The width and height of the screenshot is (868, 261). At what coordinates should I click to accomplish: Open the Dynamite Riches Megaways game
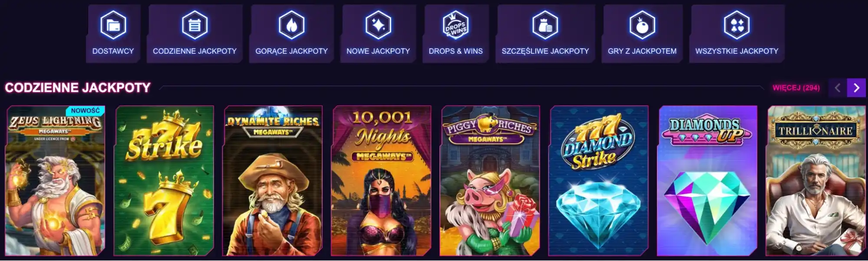click(272, 181)
